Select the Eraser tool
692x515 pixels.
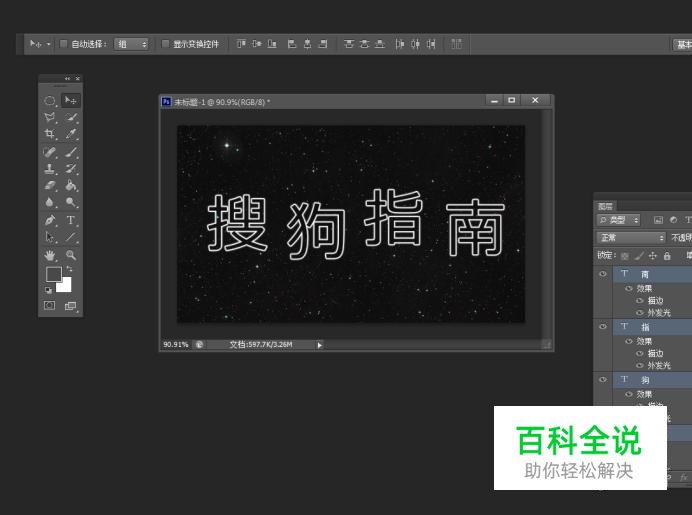click(x=50, y=185)
